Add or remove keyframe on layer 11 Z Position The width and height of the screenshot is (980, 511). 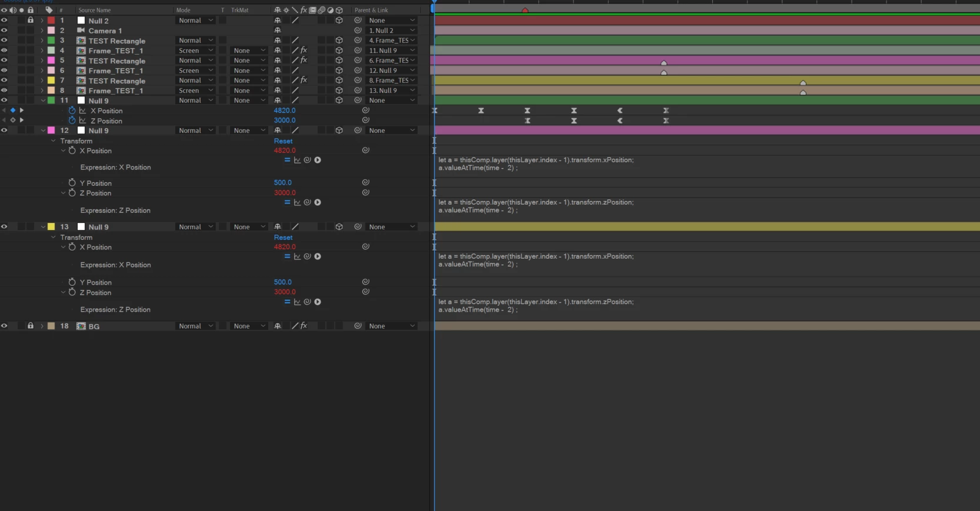pos(13,121)
